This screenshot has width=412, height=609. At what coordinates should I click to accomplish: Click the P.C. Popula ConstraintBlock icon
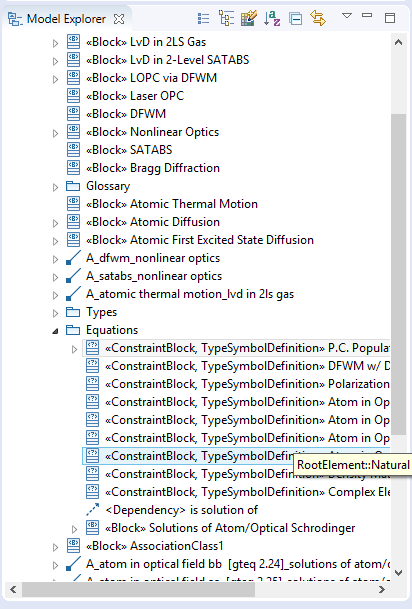(x=92, y=348)
